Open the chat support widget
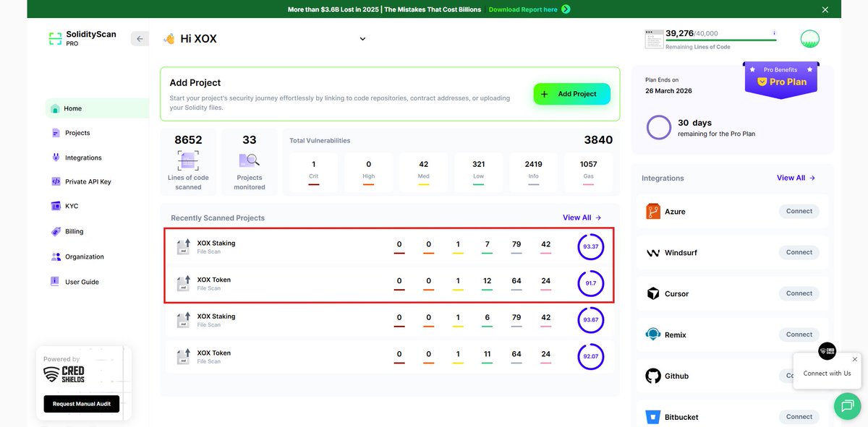 (x=848, y=406)
